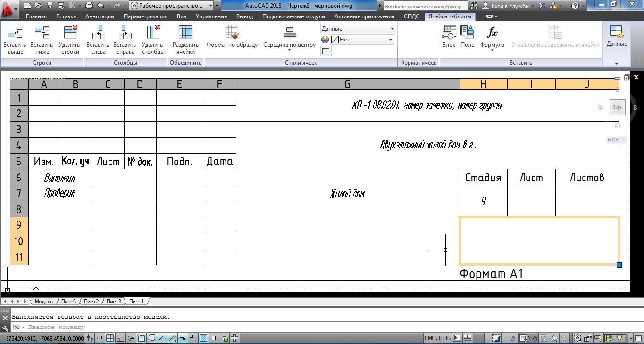Open the Данные cell style dropdown
Viewport: 644px width, 344px height.
point(358,29)
